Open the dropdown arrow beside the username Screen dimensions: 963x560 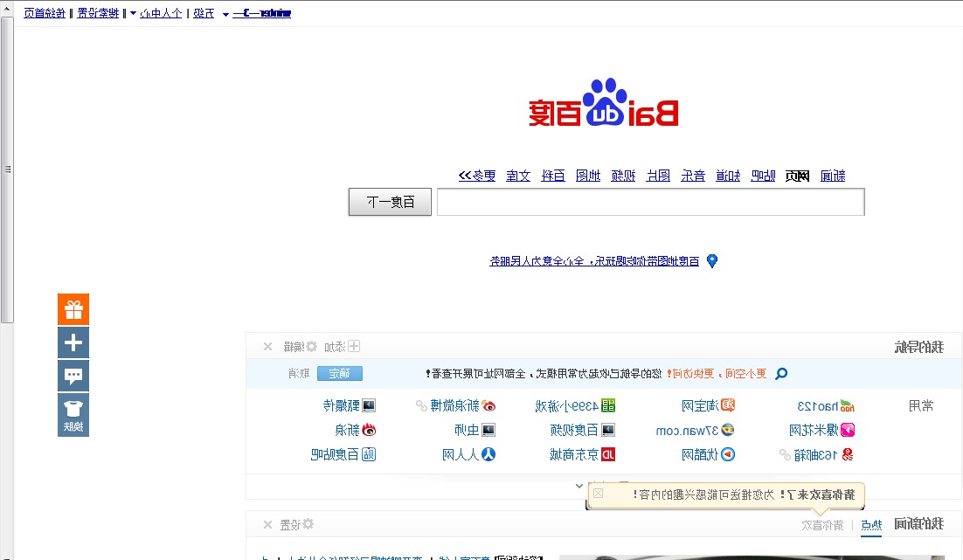point(225,14)
